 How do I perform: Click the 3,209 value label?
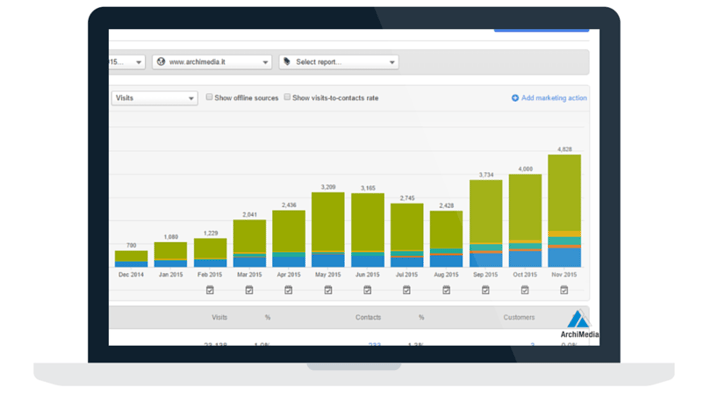(x=328, y=187)
